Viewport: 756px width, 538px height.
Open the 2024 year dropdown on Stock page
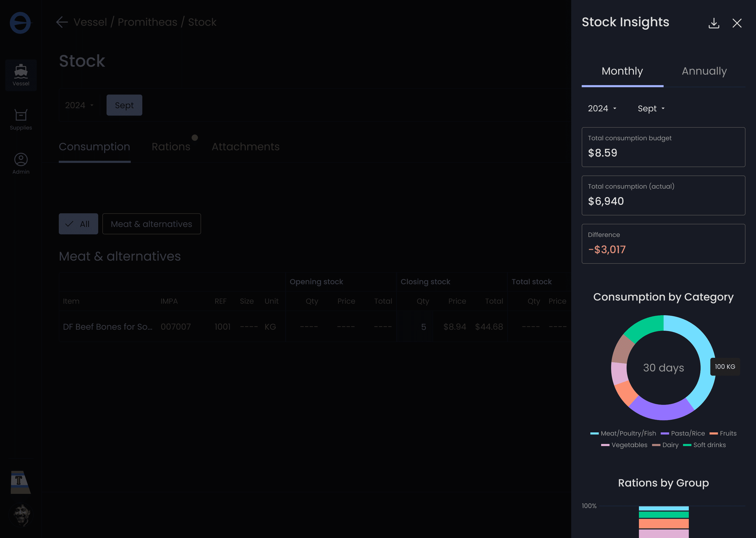pos(80,105)
